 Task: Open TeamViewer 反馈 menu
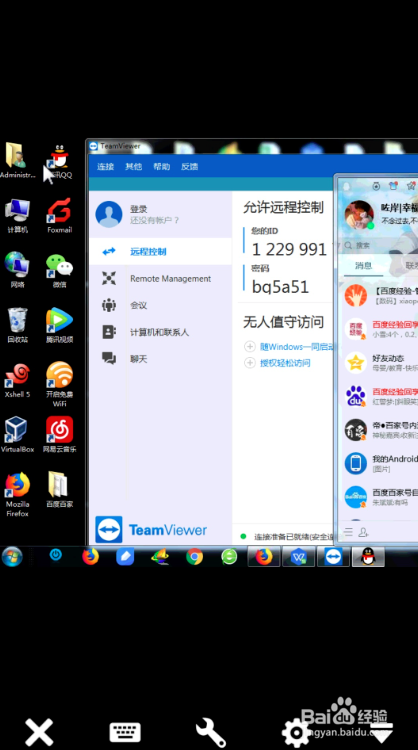[189, 166]
